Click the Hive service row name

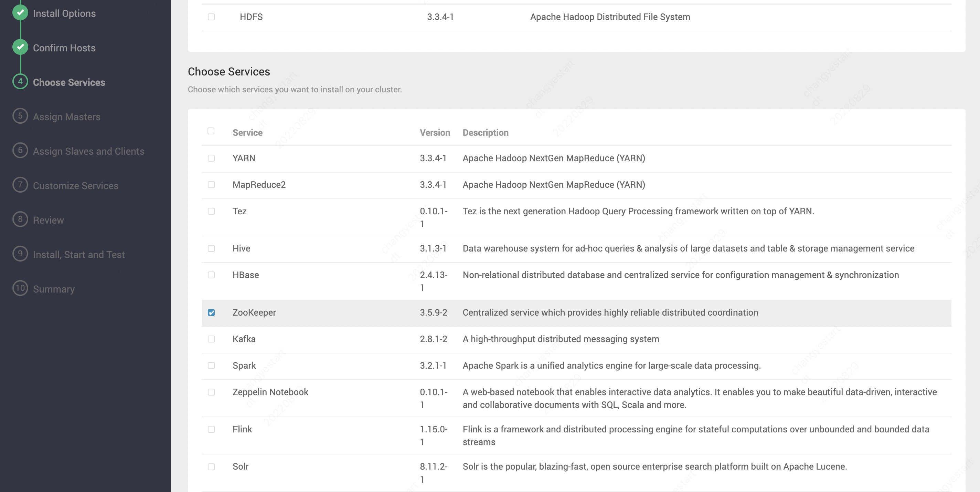[x=241, y=248]
